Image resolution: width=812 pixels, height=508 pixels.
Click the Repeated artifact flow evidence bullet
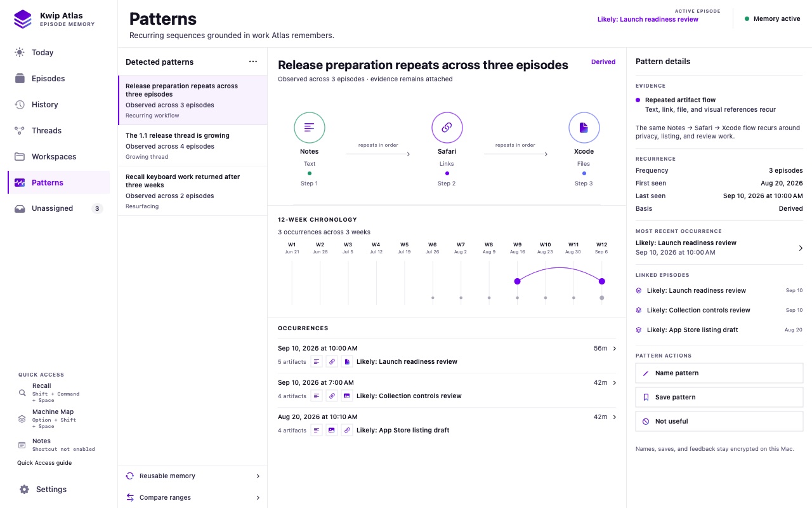pyautogui.click(x=638, y=100)
